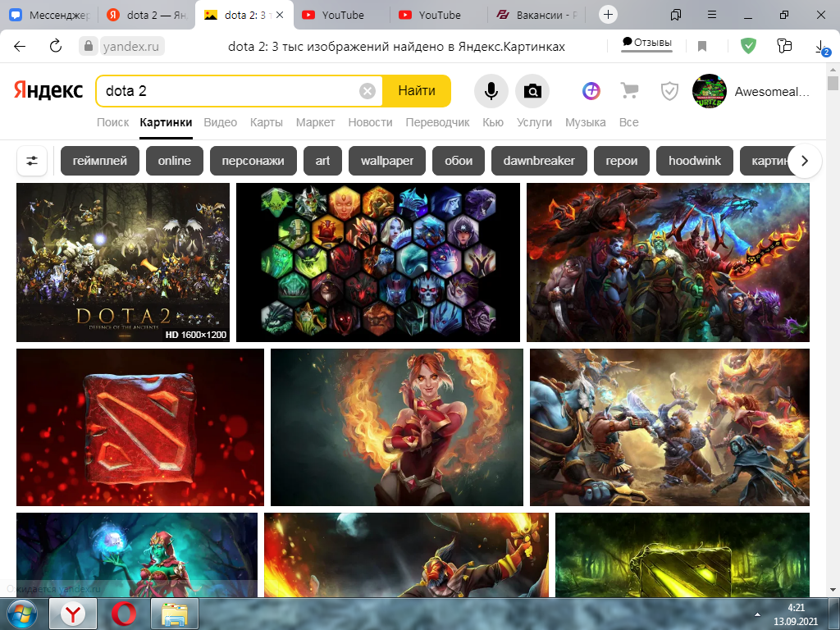840x630 pixels.
Task: Open the Поиск search category
Action: (112, 123)
